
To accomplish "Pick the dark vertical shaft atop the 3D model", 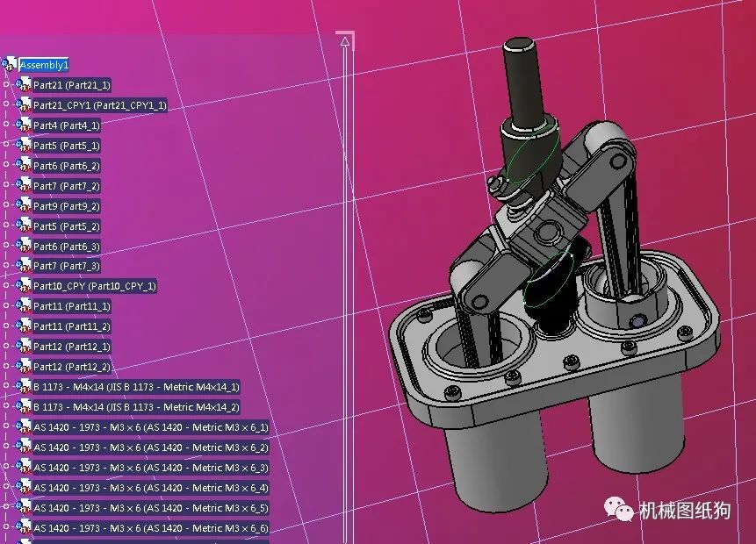I will click(523, 84).
